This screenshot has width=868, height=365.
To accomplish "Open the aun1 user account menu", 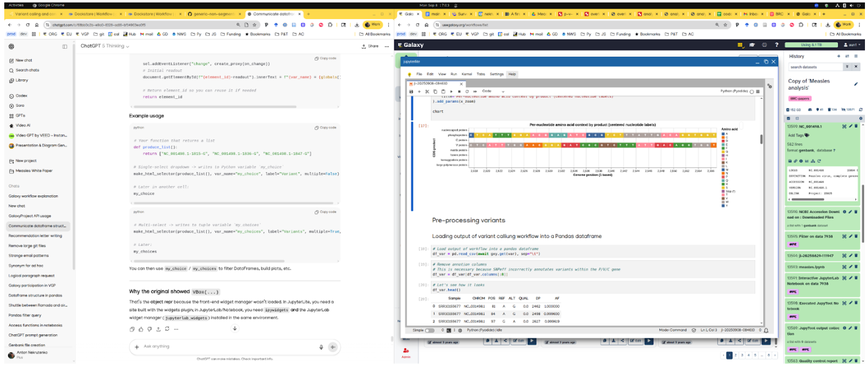I will (x=852, y=45).
